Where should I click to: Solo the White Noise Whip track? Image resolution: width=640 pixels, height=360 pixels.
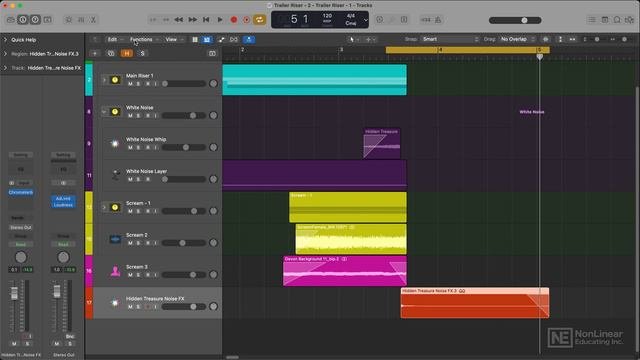138,147
